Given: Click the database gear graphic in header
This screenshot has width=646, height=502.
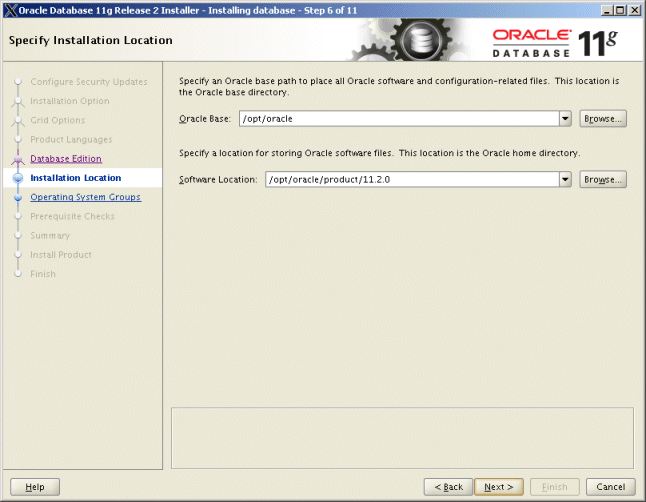Looking at the screenshot, I should click(x=412, y=40).
